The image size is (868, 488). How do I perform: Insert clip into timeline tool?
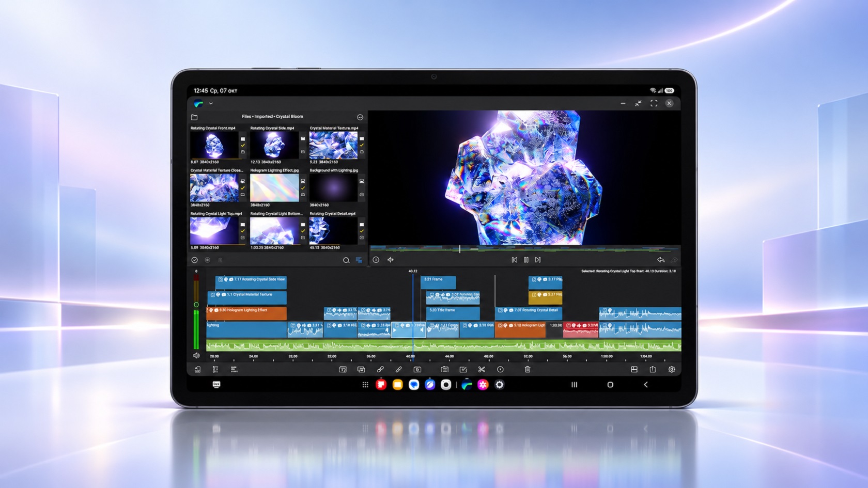point(343,369)
